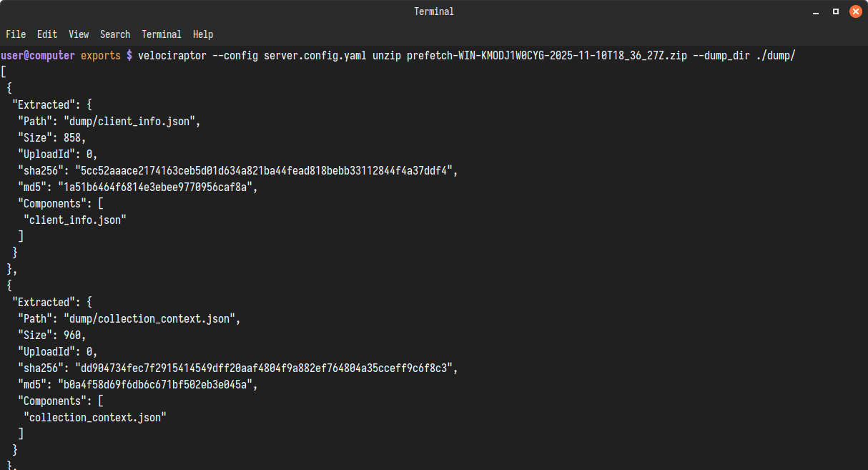The height and width of the screenshot is (470, 868).
Task: Open the File menu
Action: coord(16,34)
